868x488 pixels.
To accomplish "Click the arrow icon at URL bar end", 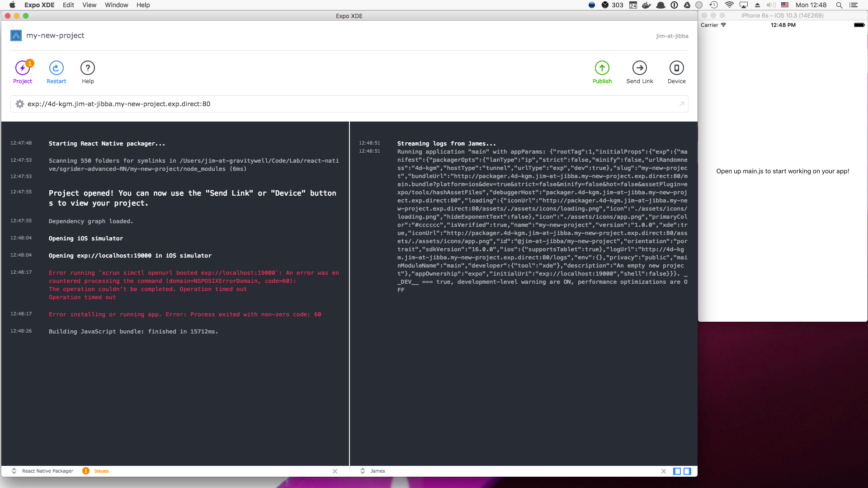I will pyautogui.click(x=681, y=104).
